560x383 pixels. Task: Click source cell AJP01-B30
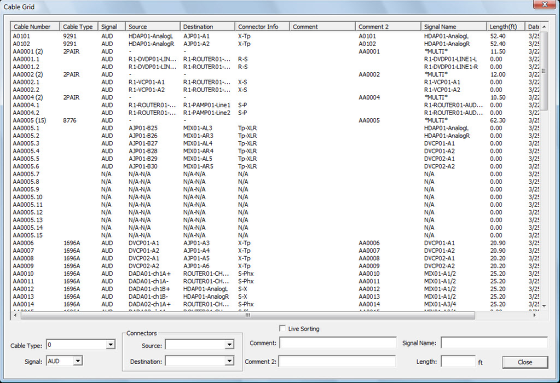[x=143, y=166]
